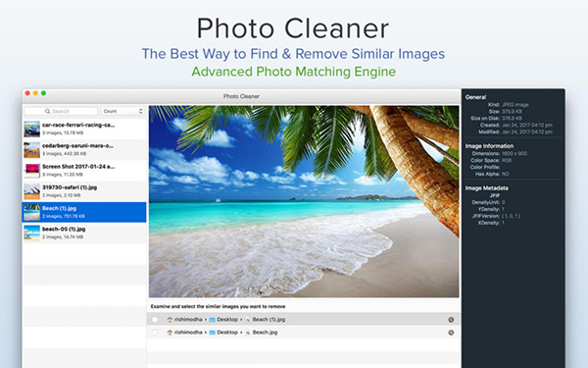The image size is (588, 368).
Task: Click the Beach (1).jpg list thumbnail
Action: click(32, 212)
